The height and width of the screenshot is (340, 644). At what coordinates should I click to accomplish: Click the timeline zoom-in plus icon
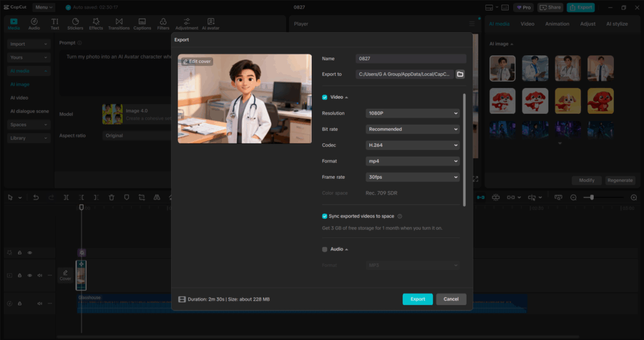click(x=633, y=197)
